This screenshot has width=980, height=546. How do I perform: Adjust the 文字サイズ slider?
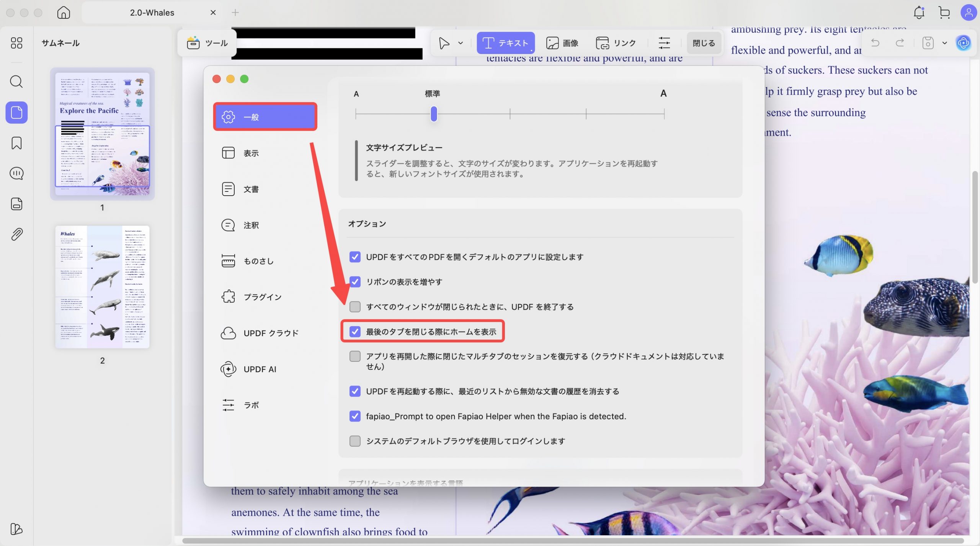coord(434,114)
